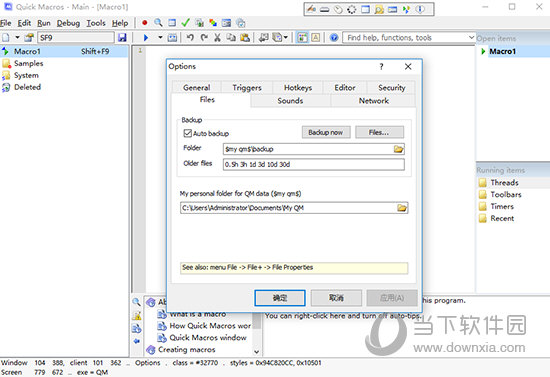Click the floating toolbar yellow find icon
The height and width of the screenshot is (377, 550).
(379, 9)
